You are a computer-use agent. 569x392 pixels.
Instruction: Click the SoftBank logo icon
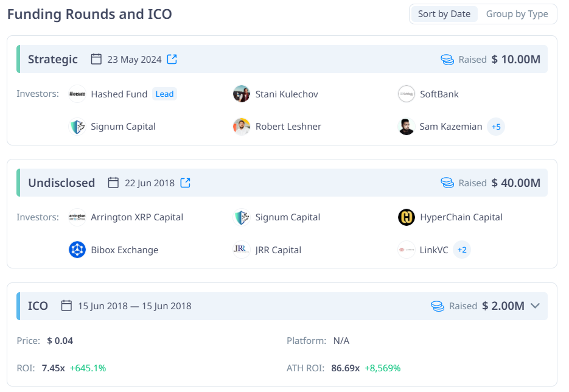tap(407, 94)
